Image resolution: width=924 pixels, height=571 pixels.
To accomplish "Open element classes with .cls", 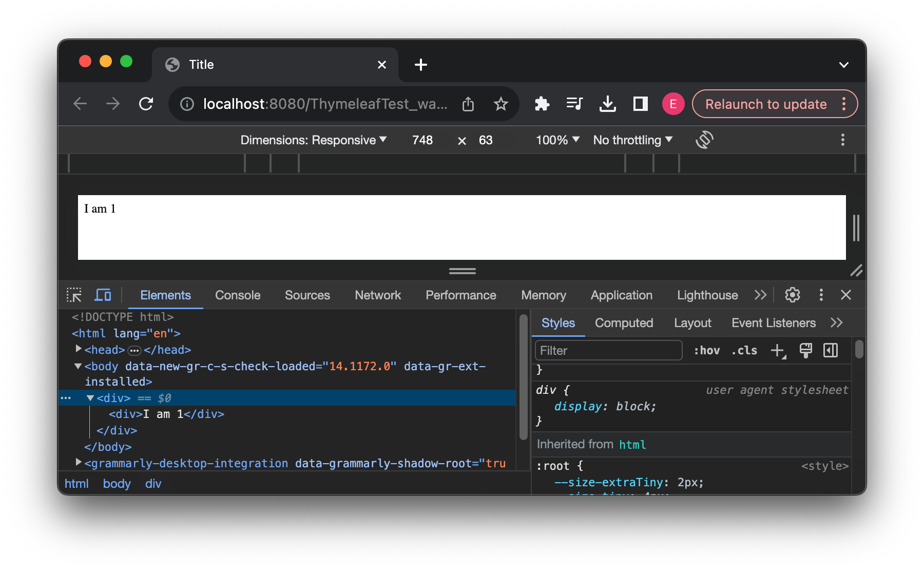I will 743,350.
